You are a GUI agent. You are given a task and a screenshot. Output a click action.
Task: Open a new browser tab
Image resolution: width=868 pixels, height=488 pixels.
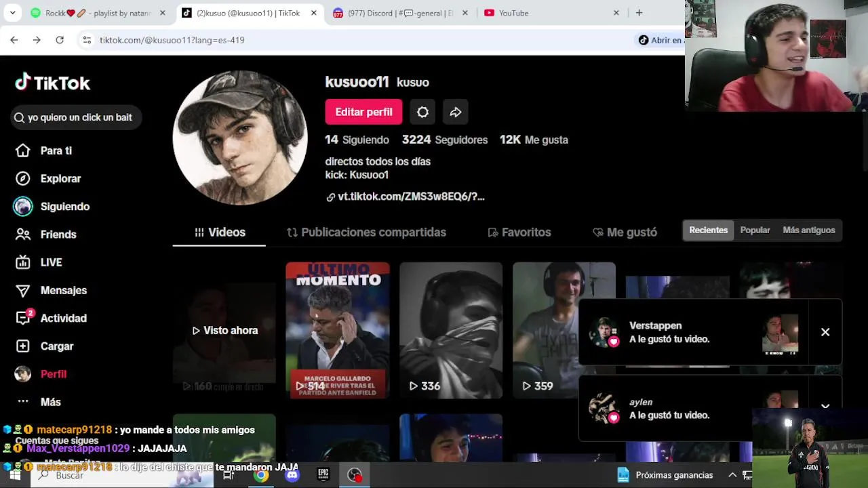point(639,13)
